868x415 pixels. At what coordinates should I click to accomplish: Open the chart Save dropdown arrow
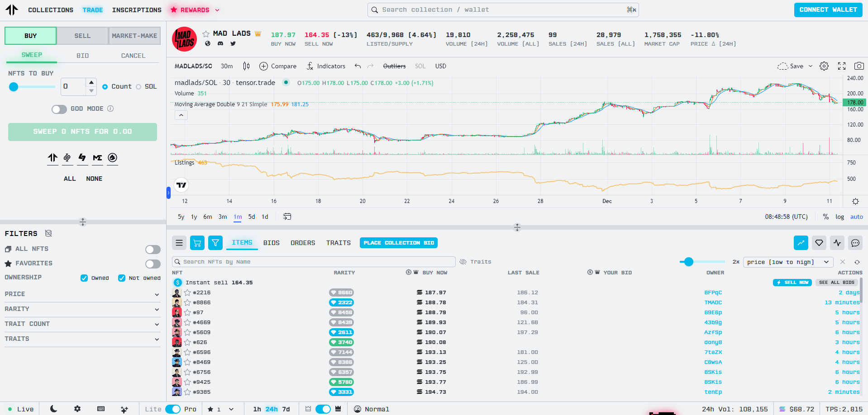pos(811,66)
